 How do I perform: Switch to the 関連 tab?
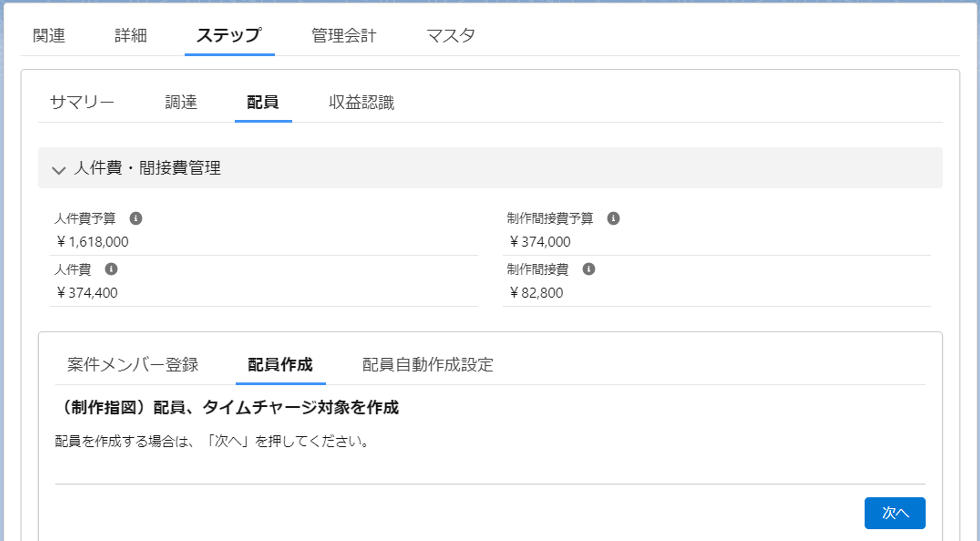(49, 35)
